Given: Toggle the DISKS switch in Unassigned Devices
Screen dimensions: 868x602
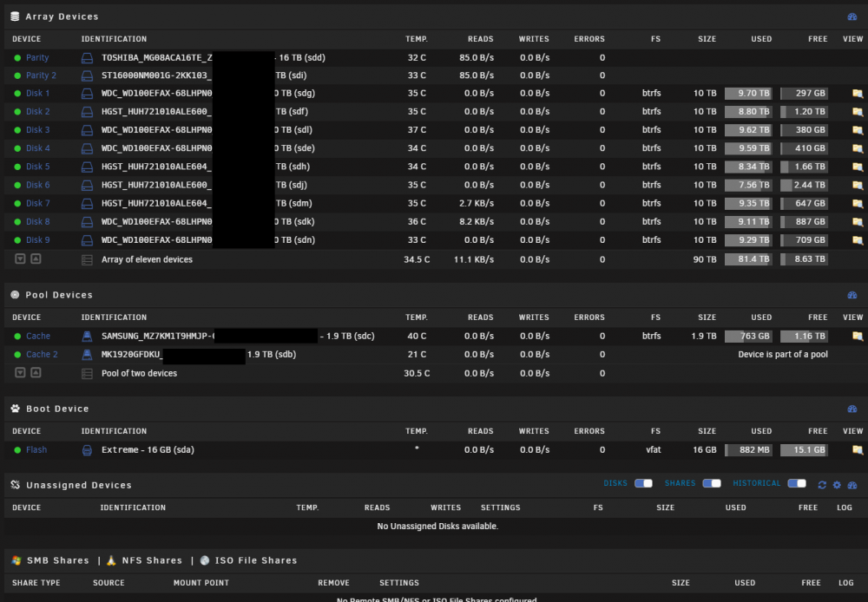Looking at the screenshot, I should (643, 483).
